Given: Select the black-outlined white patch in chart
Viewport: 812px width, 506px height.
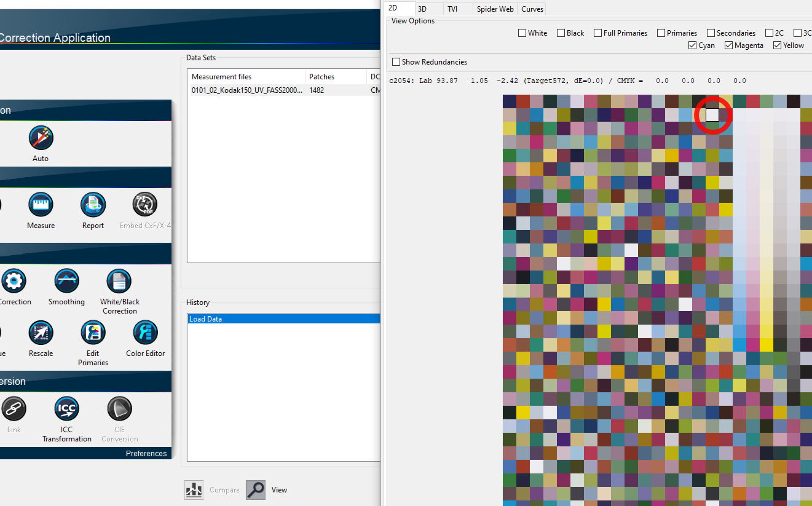Looking at the screenshot, I should click(x=712, y=115).
